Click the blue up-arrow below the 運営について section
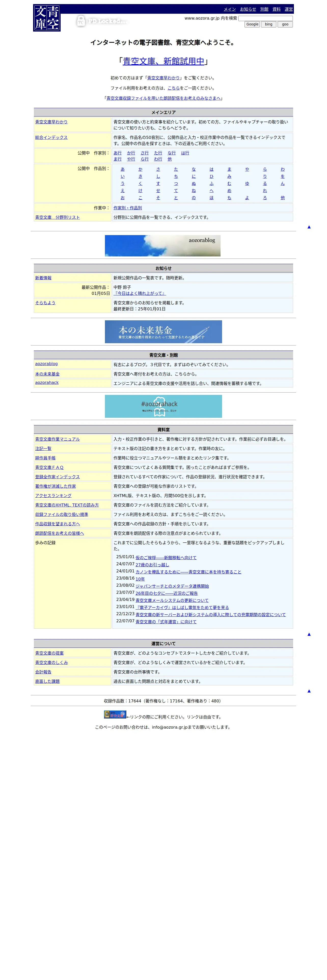This screenshot has width=327, height=980. pos(309,691)
